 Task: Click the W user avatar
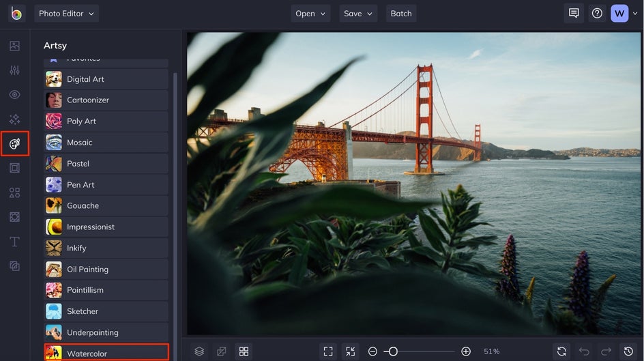click(x=619, y=14)
